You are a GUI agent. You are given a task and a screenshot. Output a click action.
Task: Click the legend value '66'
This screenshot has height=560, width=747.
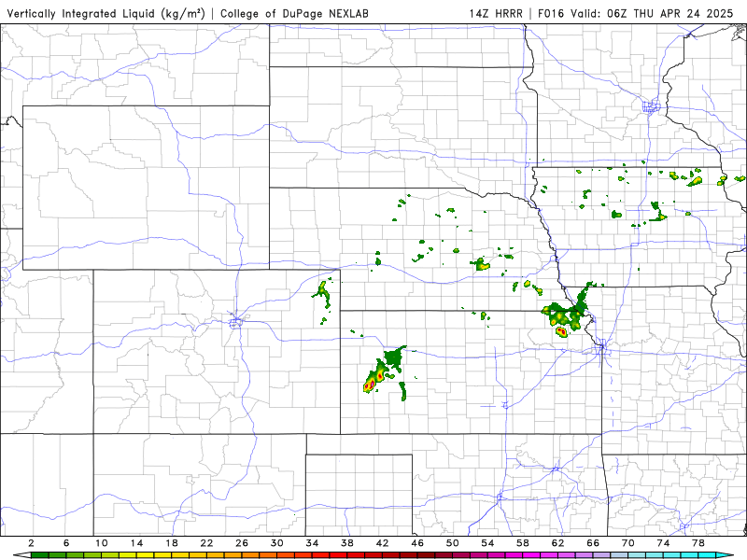(x=593, y=543)
